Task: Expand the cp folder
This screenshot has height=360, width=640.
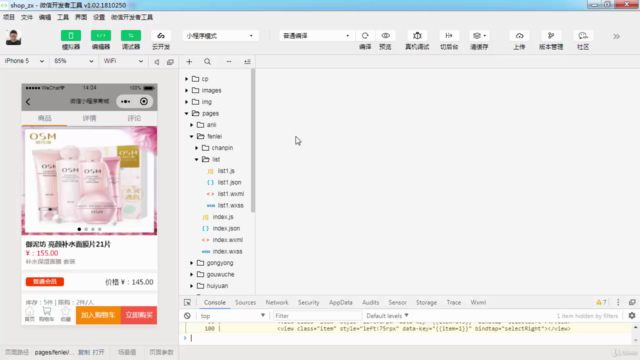Action: (187, 79)
